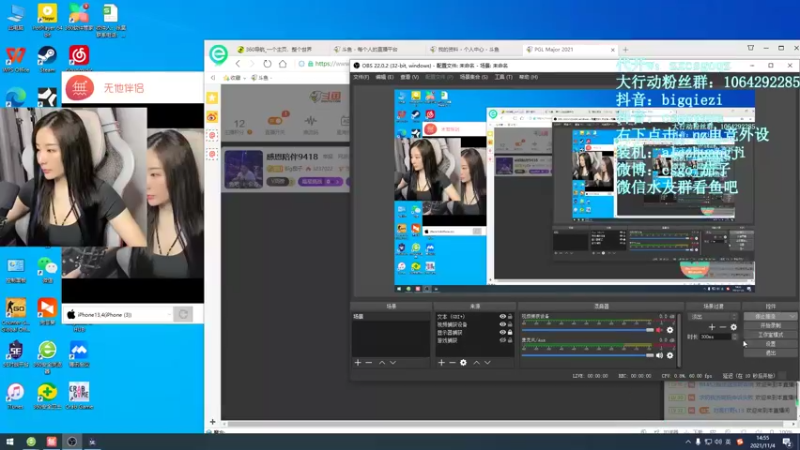This screenshot has width=800, height=450.
Task: Open Steam from the desktop
Action: (47, 59)
